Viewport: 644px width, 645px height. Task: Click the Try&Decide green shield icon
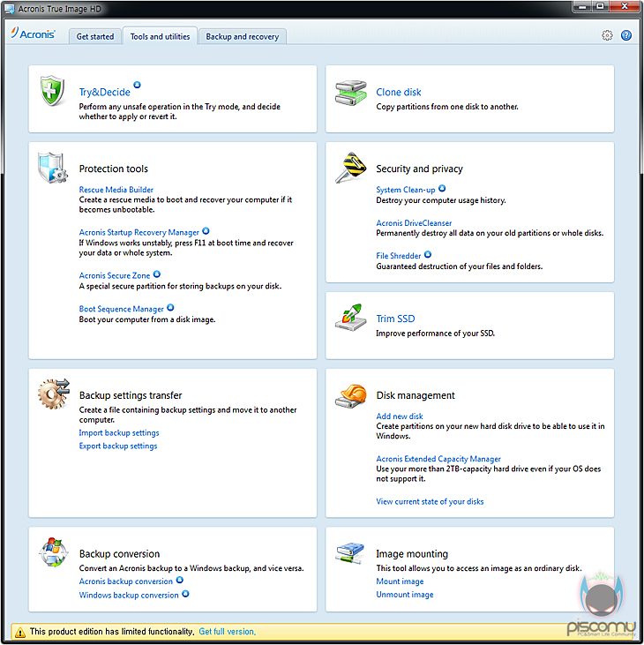tap(52, 90)
